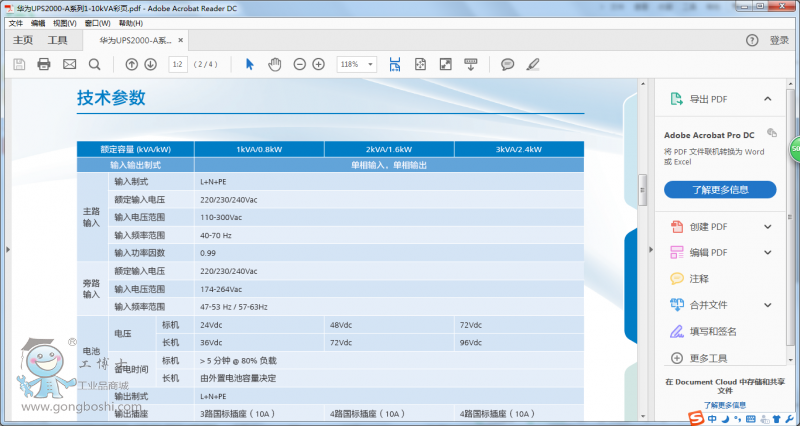Click the Document Cloud 了解更多信息 link

point(724,405)
